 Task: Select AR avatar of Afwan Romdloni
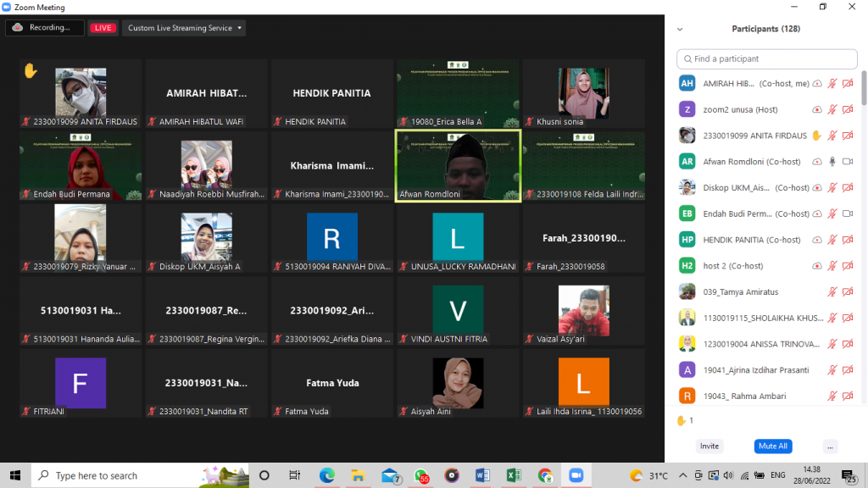click(687, 162)
